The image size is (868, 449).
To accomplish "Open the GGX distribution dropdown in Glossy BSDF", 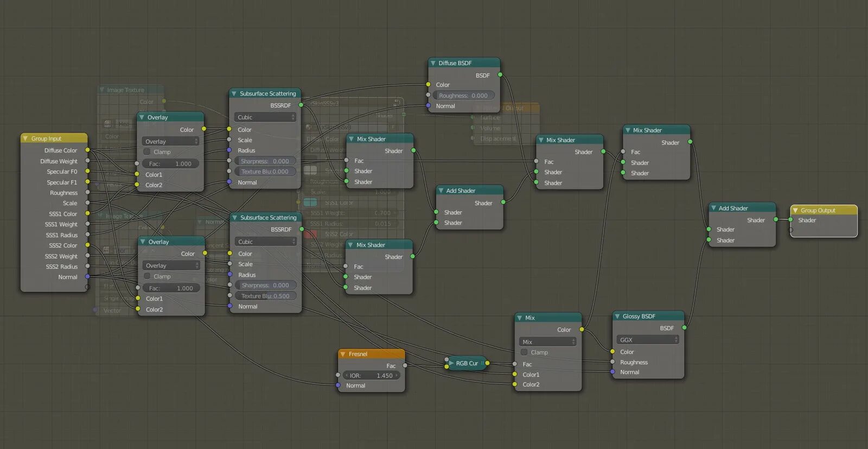I will pos(647,340).
